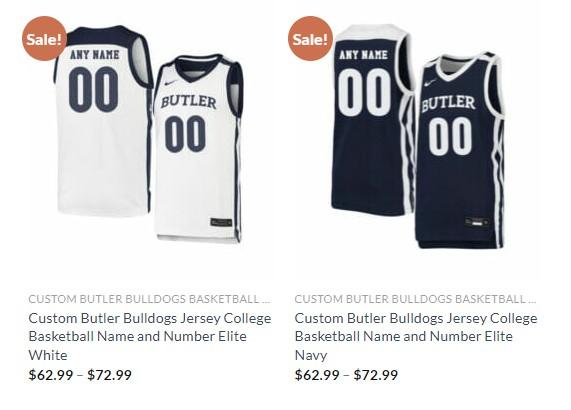Screen dimensions: 571x410
Task: Open the white Butler jersey back view image
Action: point(103,120)
